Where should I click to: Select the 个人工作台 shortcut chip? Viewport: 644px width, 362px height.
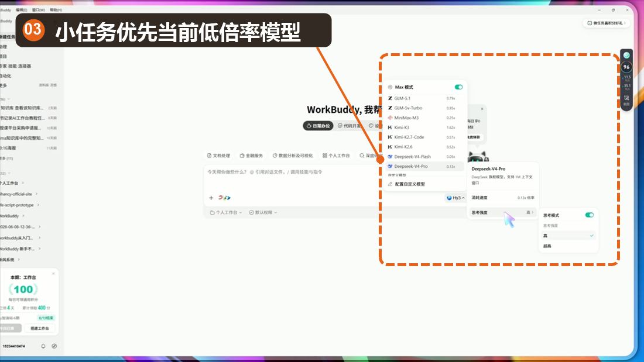pos(336,156)
